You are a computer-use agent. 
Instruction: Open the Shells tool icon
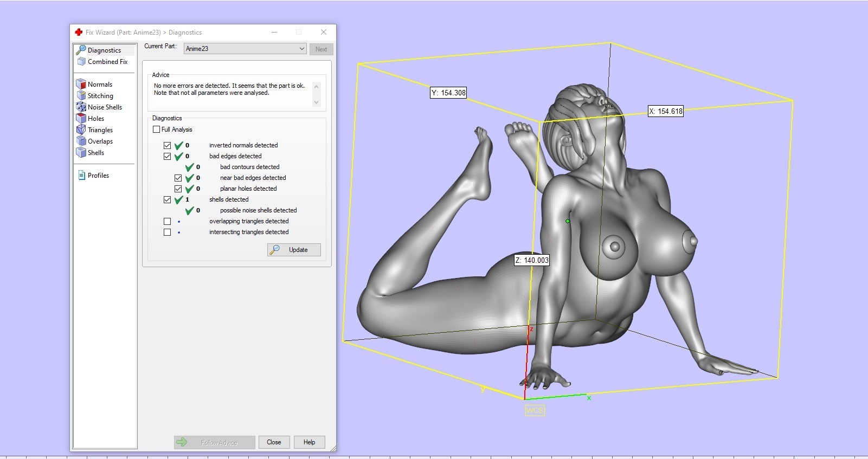tap(81, 152)
